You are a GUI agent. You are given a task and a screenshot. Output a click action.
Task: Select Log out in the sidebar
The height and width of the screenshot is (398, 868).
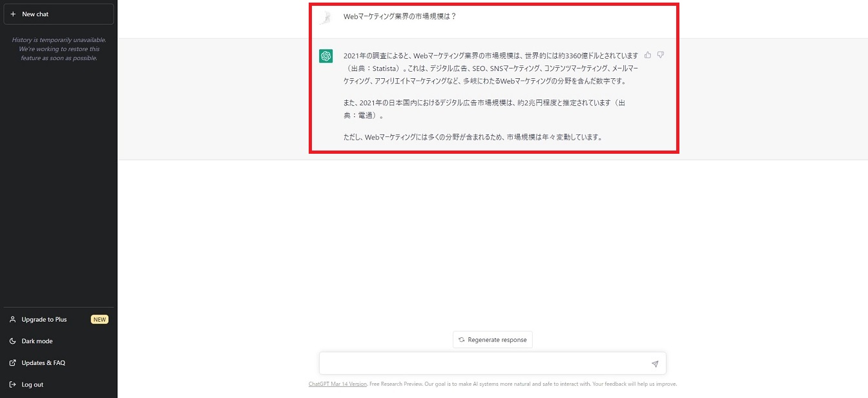click(x=32, y=384)
